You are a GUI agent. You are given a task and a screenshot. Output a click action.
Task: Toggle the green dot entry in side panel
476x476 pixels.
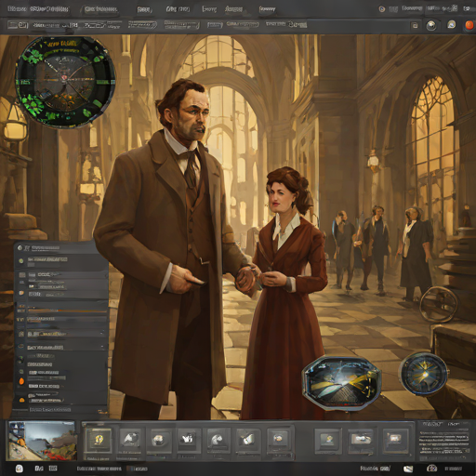pos(21,261)
